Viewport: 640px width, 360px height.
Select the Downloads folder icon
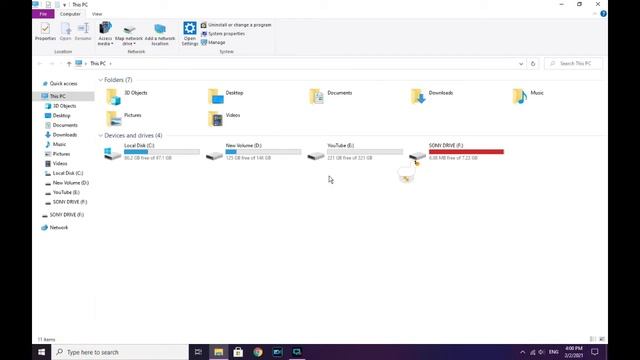[x=432, y=96]
